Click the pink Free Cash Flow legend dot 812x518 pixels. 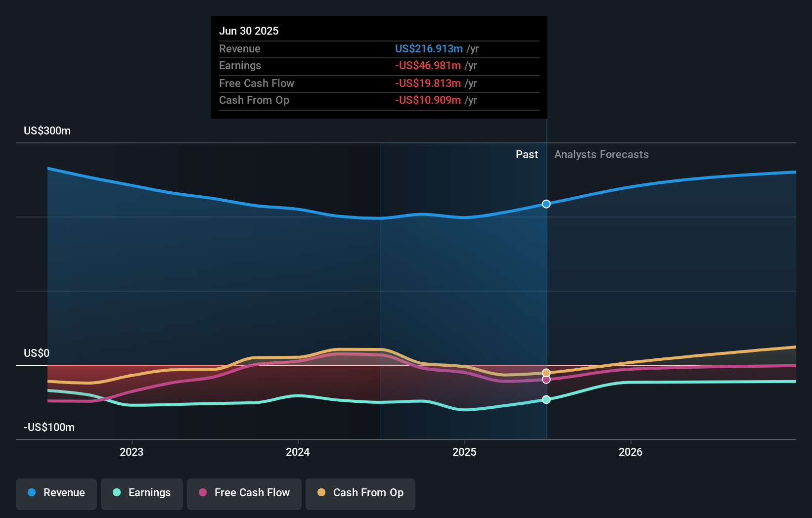[x=202, y=493]
